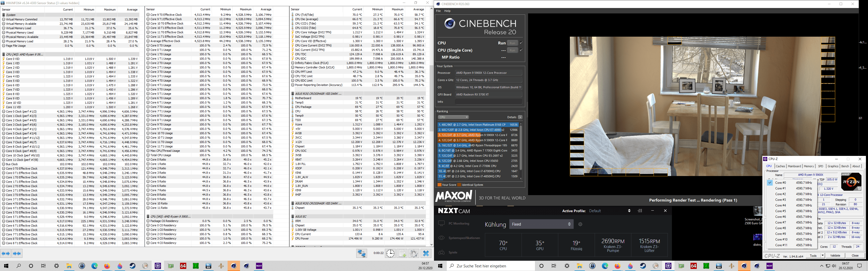Viewport: 868px width, 271px height.
Task: Click HWiNFO collapse columns arrows icon
Action: [17, 253]
